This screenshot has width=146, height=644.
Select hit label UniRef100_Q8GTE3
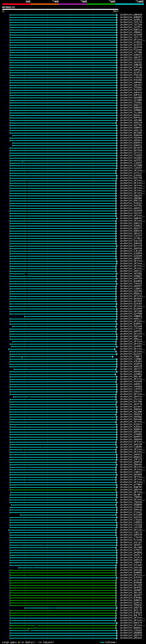coord(131,58)
